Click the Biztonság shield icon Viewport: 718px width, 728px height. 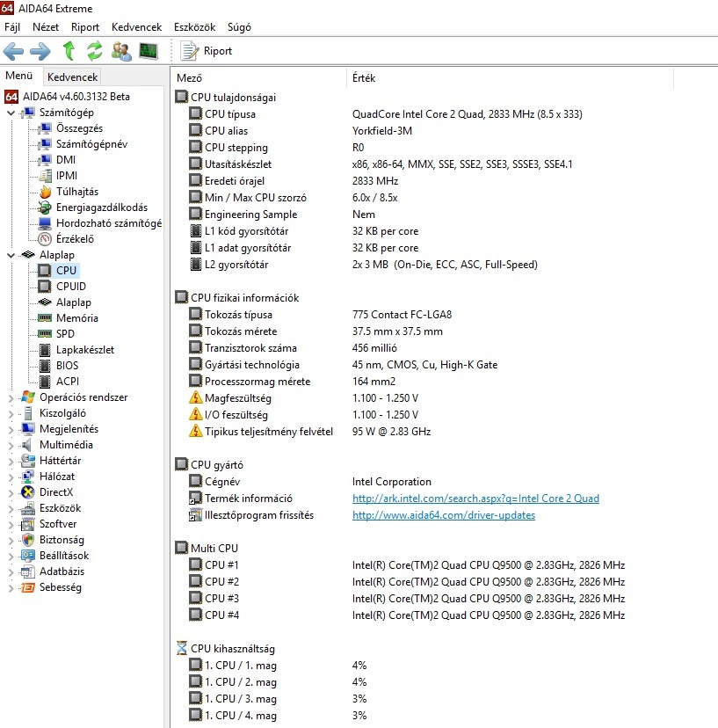28,540
